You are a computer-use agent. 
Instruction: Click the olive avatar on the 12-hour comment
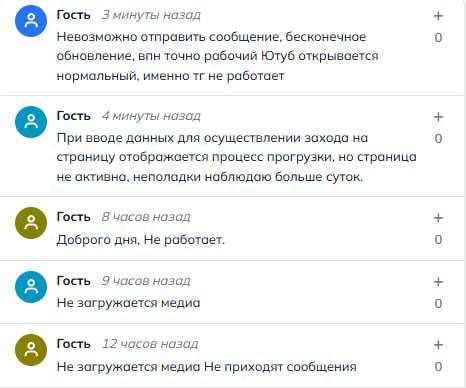tap(31, 350)
